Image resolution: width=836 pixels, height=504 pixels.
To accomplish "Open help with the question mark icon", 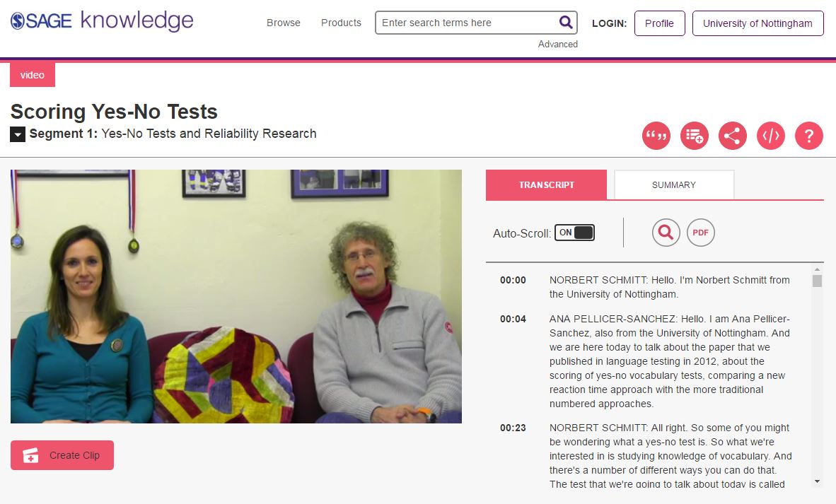I will pyautogui.click(x=808, y=136).
